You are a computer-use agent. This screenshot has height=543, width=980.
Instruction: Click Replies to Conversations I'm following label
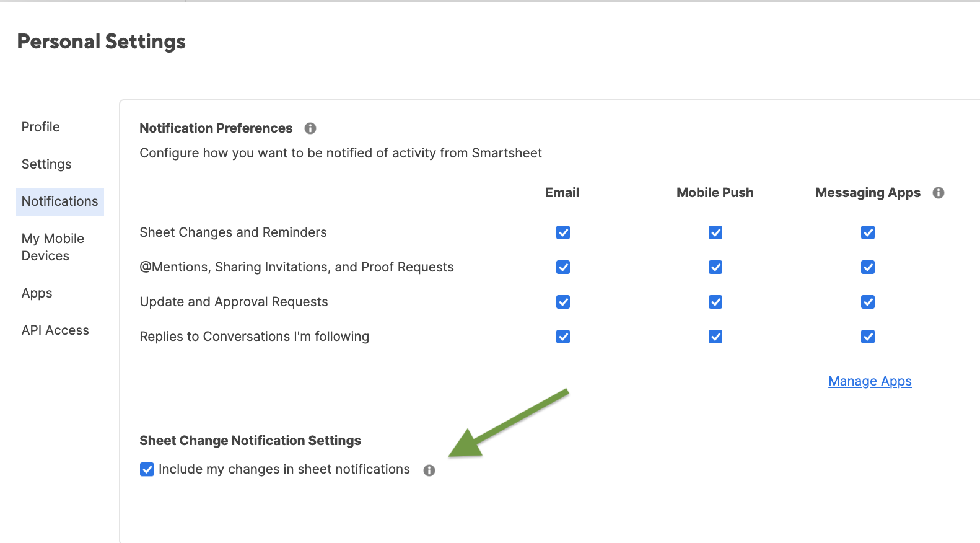pos(254,337)
